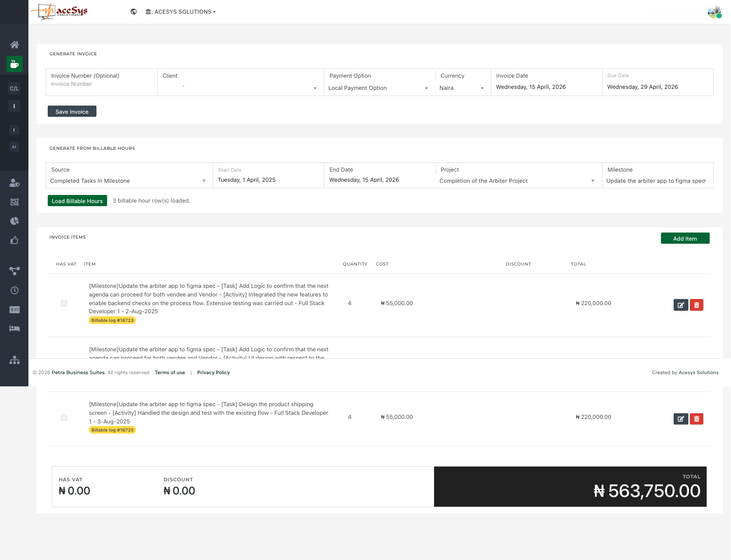Open the Home dashboard icon
Viewport: 731px width, 560px height.
tap(14, 45)
